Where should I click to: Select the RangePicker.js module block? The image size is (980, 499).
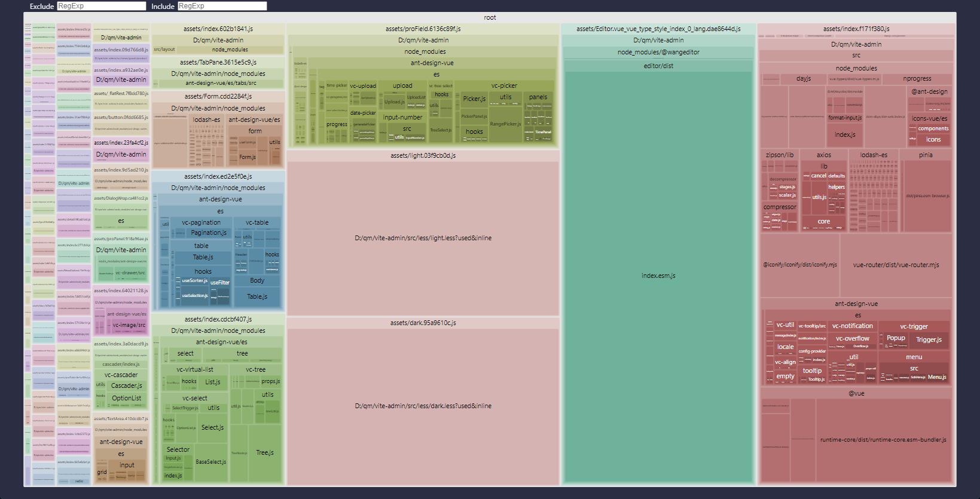click(x=505, y=124)
